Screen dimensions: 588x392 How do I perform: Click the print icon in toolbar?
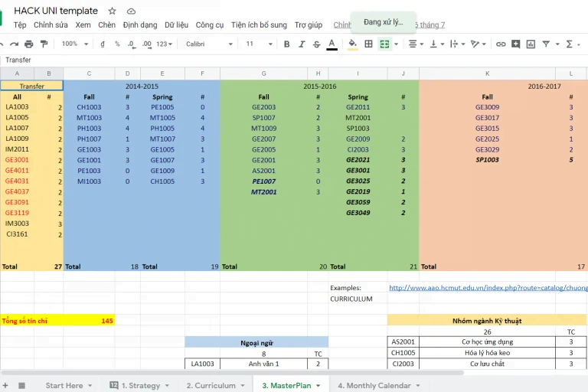pos(29,44)
